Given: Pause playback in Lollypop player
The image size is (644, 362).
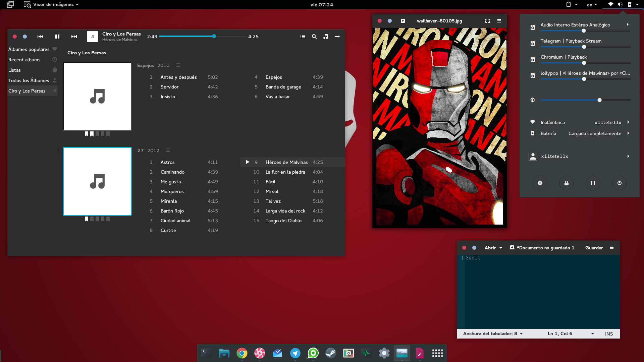Looking at the screenshot, I should point(57,37).
